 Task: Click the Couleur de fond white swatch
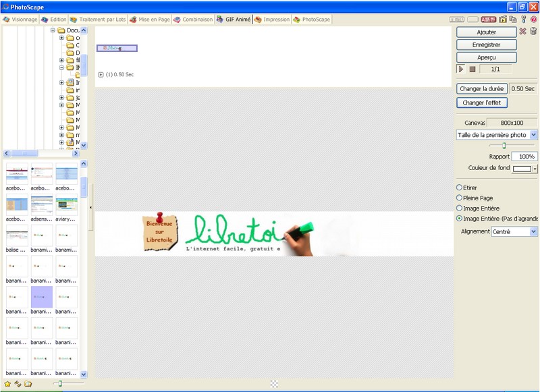coord(522,169)
